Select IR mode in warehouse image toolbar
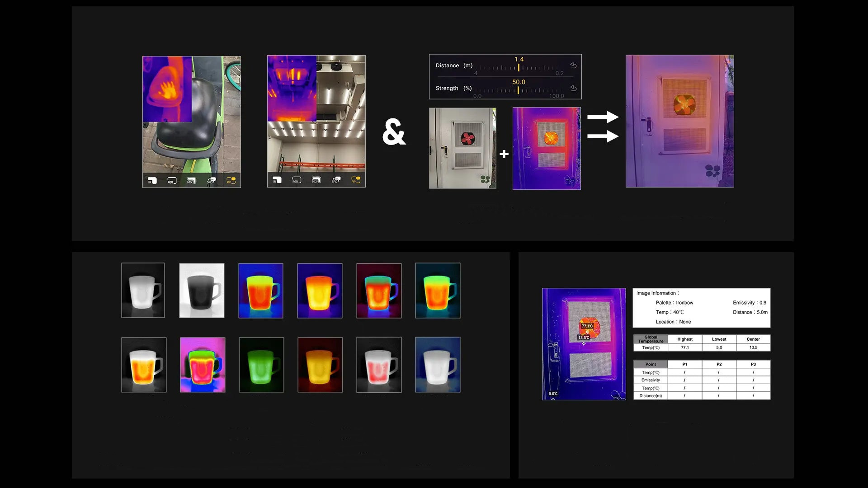Screen dimensions: 868x488 click(x=277, y=180)
